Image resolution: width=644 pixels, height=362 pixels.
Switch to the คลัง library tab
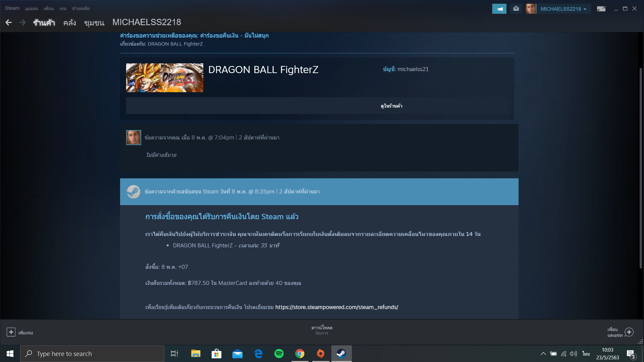tap(69, 23)
